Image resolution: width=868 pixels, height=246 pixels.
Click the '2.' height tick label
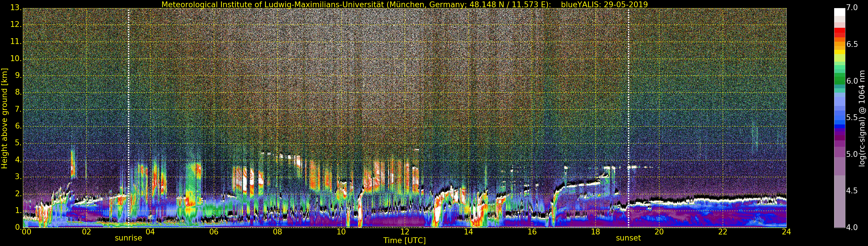coord(18,194)
